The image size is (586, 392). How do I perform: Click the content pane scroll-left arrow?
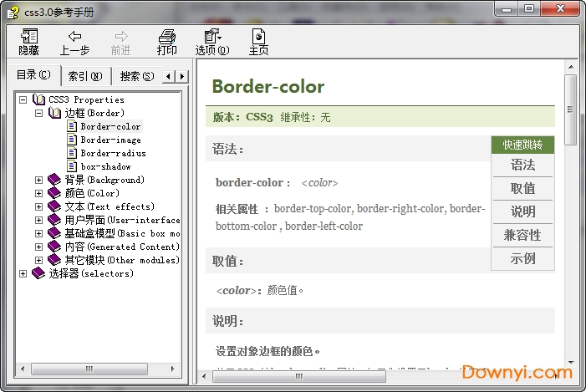coord(204,376)
